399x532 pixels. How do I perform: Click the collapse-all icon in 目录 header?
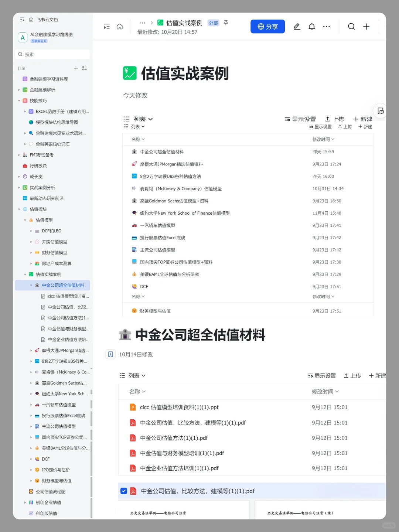[x=85, y=68]
